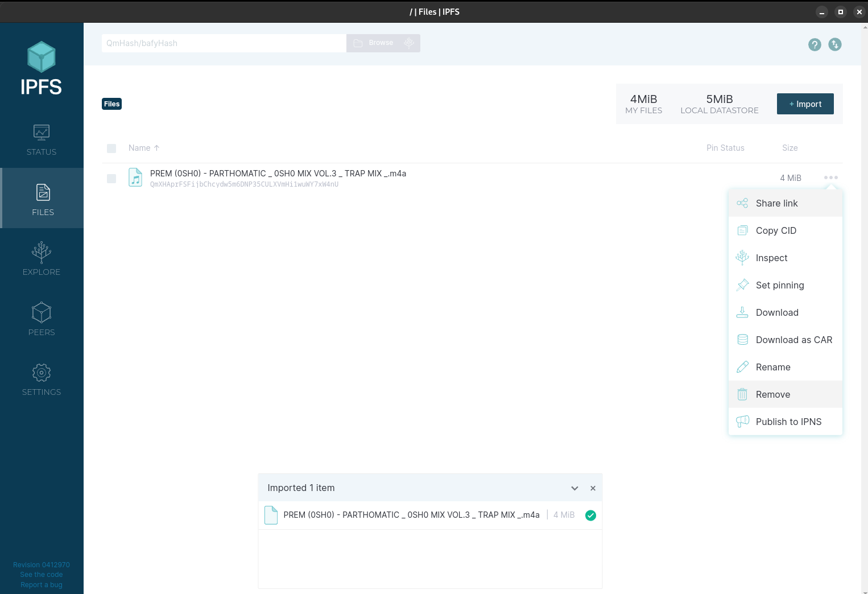
Task: Click the Pin Status column header
Action: tap(725, 148)
